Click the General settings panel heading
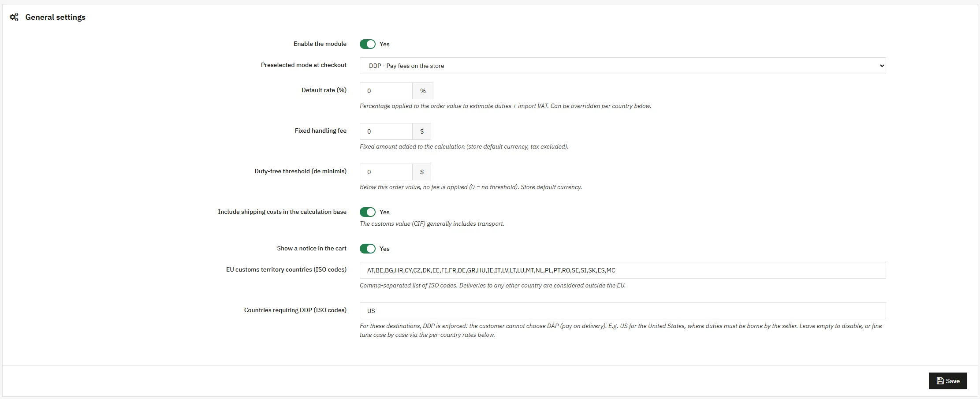Screen dimensions: 980x399 (55, 17)
